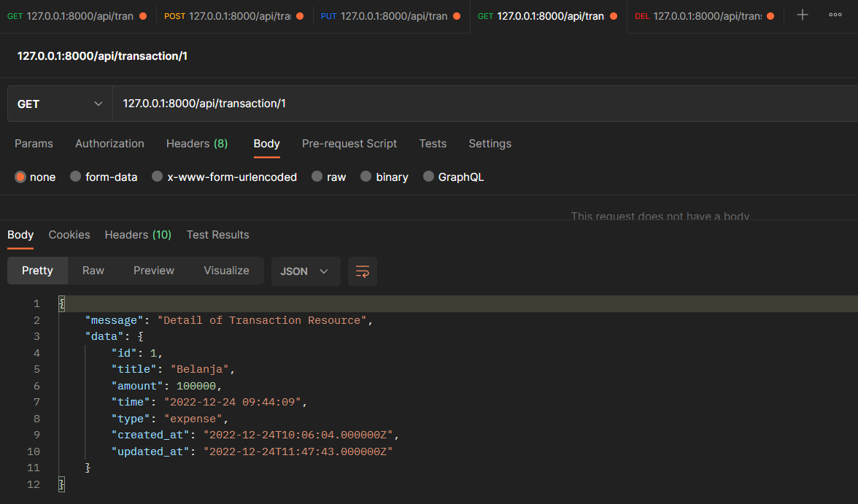Click the "expense" type value
The height and width of the screenshot is (504, 858).
(x=193, y=419)
